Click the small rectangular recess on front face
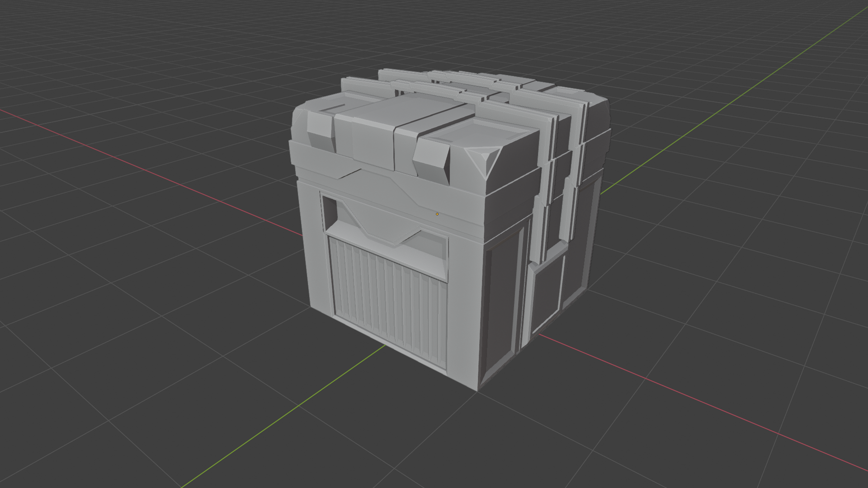The width and height of the screenshot is (868, 488). [330, 211]
